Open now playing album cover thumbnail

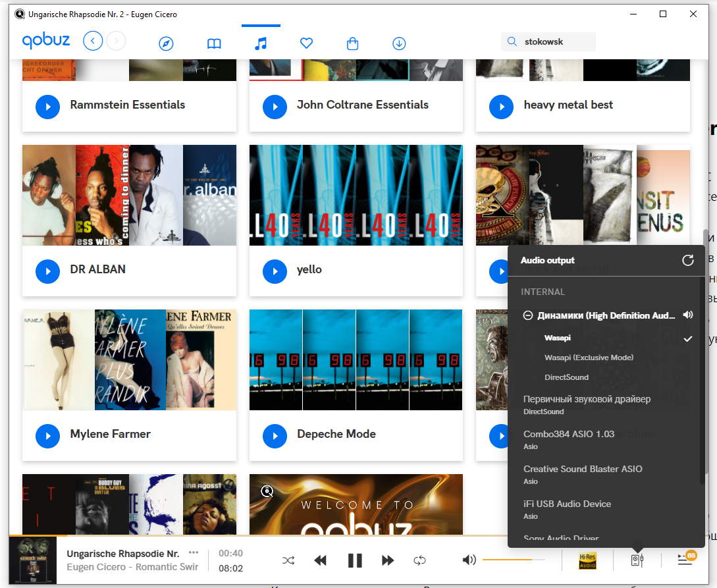click(32, 560)
